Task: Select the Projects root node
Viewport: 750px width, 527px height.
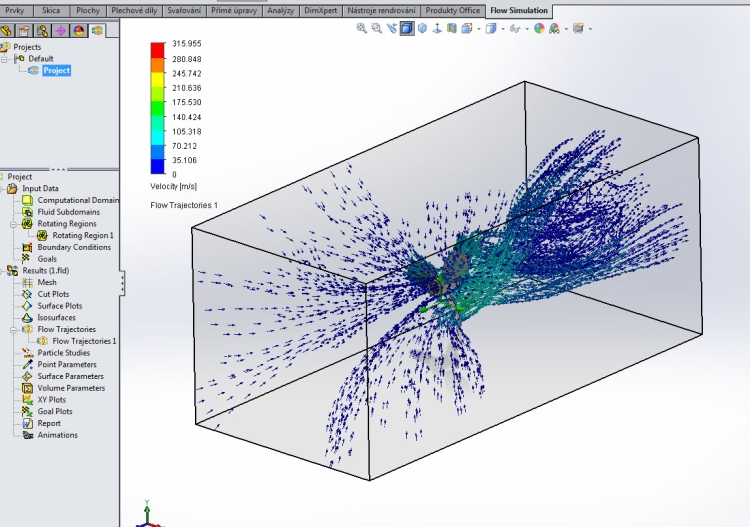Action: pyautogui.click(x=27, y=47)
